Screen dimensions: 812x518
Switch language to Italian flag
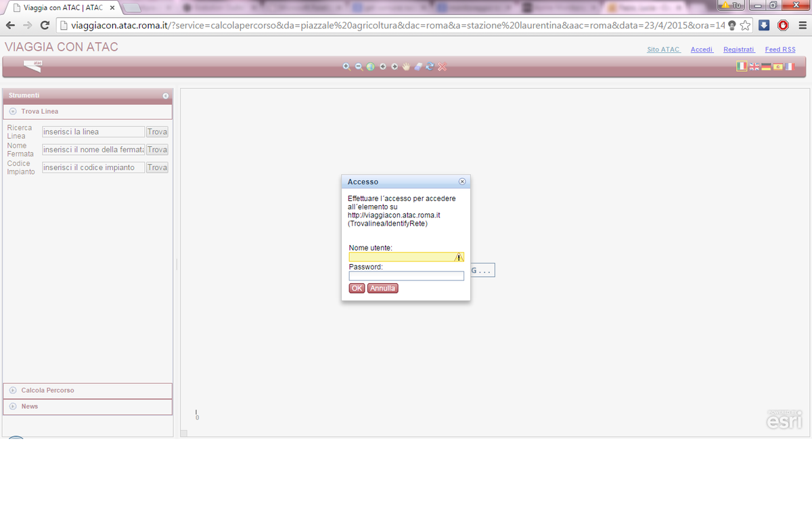point(742,66)
